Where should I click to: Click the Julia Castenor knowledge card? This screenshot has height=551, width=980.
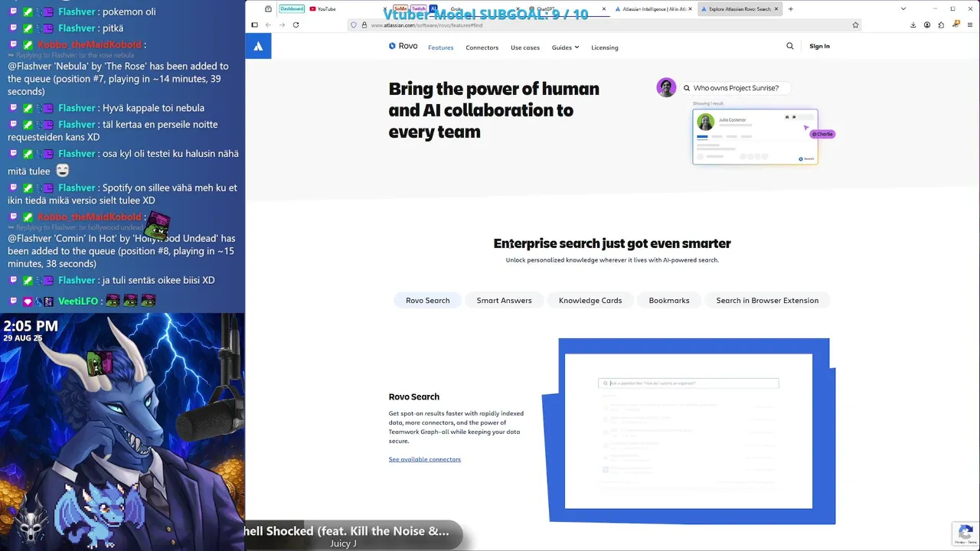tap(755, 136)
